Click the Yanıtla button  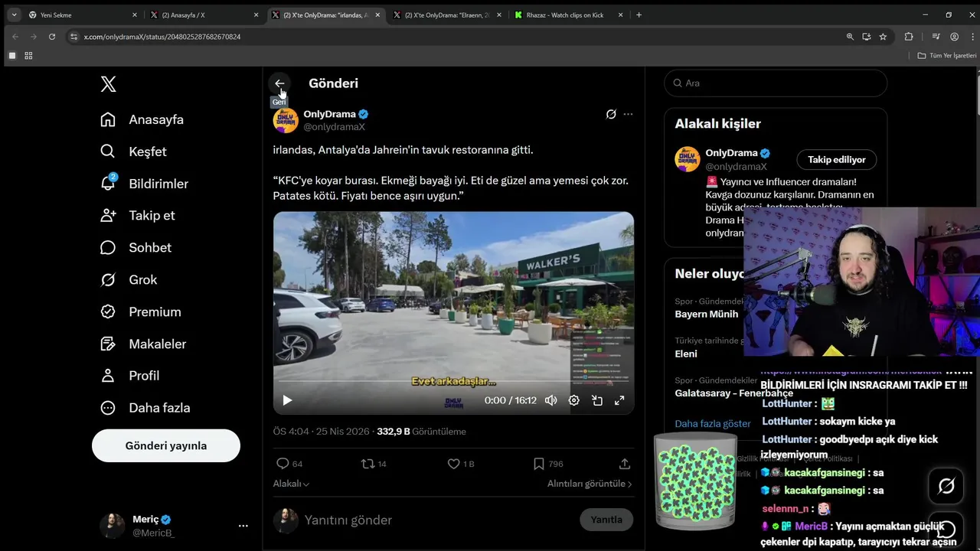pyautogui.click(x=606, y=520)
